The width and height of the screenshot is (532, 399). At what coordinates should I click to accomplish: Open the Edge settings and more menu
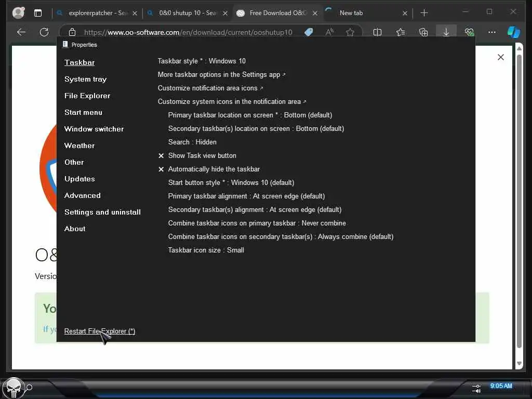pos(492,32)
